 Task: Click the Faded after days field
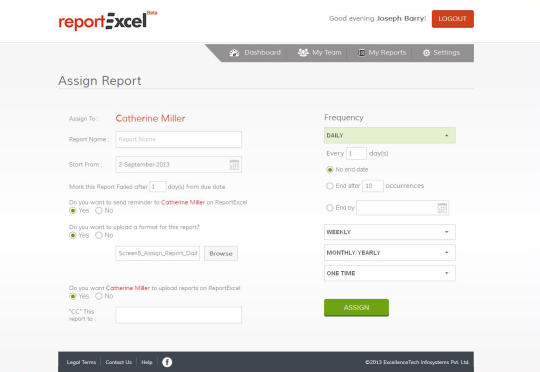158,187
